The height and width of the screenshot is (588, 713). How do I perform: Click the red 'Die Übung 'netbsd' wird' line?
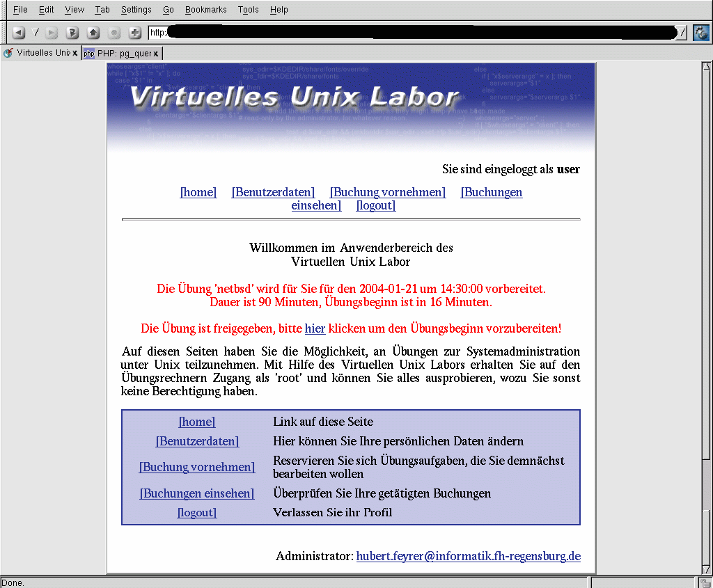click(x=351, y=289)
